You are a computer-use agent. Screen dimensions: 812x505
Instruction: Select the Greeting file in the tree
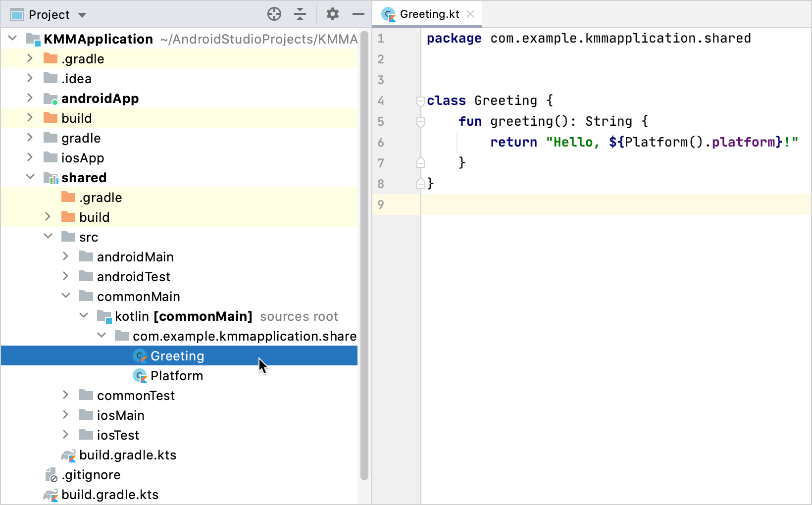pos(179,356)
